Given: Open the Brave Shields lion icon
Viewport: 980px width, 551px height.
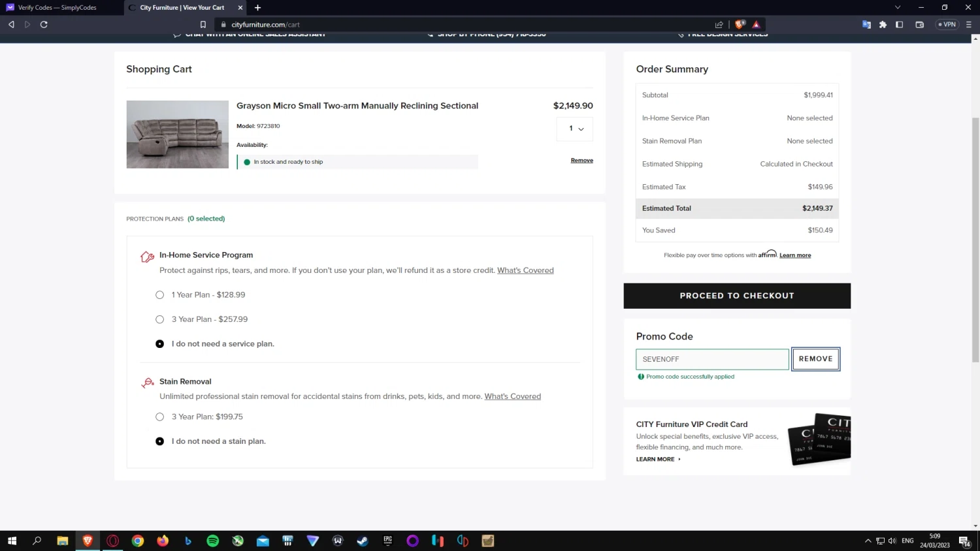Looking at the screenshot, I should click(740, 25).
